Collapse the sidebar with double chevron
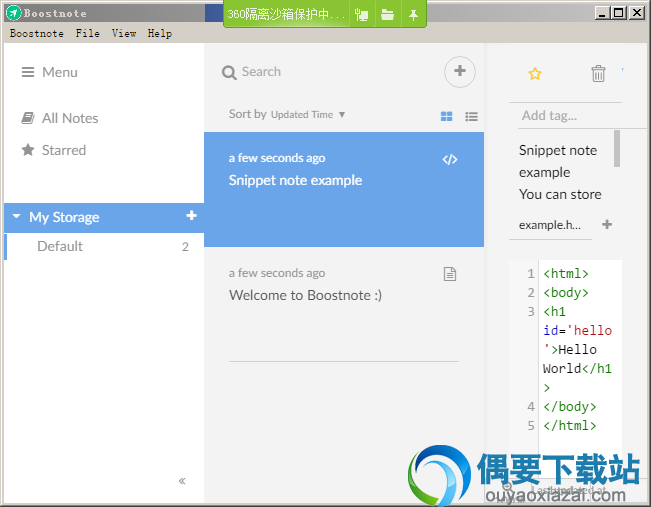 point(182,481)
